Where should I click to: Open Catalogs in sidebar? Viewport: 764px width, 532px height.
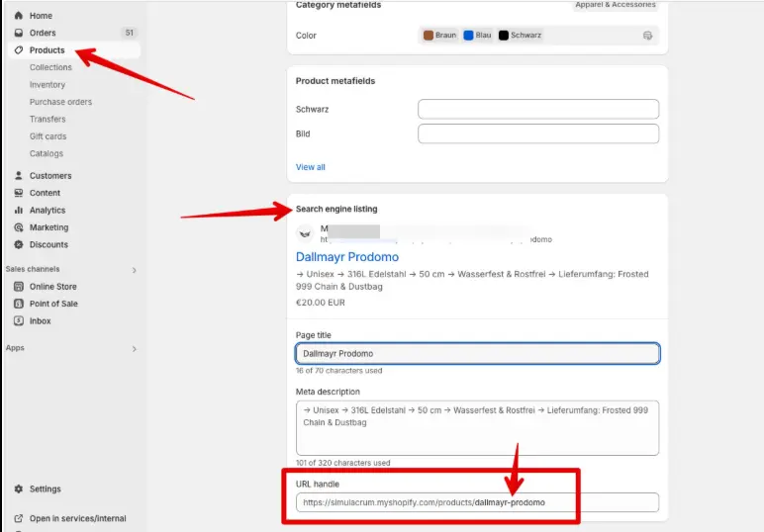coord(47,153)
